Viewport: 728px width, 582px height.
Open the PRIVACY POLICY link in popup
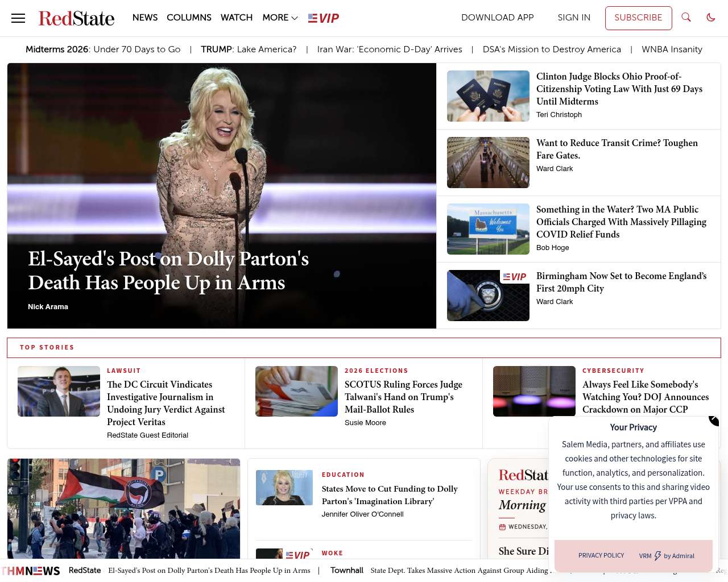point(601,556)
